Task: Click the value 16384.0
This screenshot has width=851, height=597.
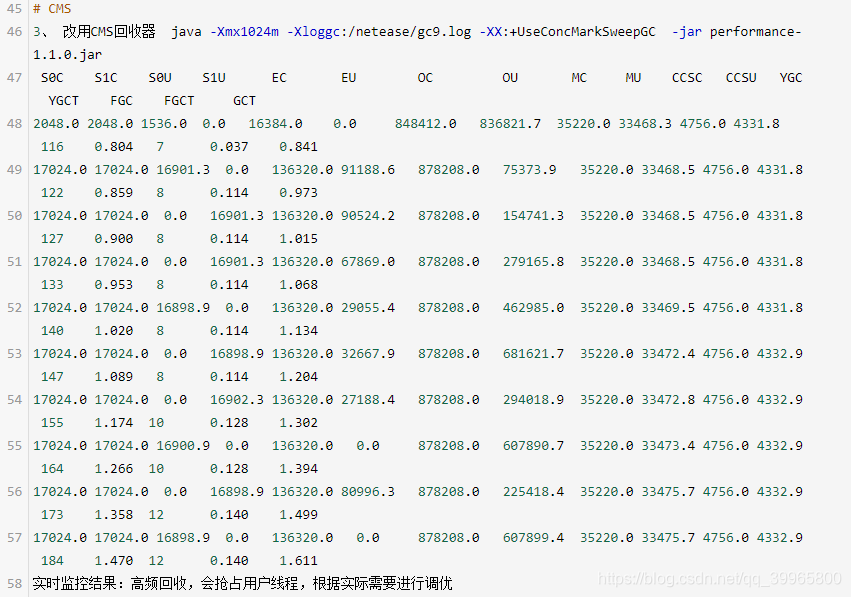Action: [x=275, y=124]
